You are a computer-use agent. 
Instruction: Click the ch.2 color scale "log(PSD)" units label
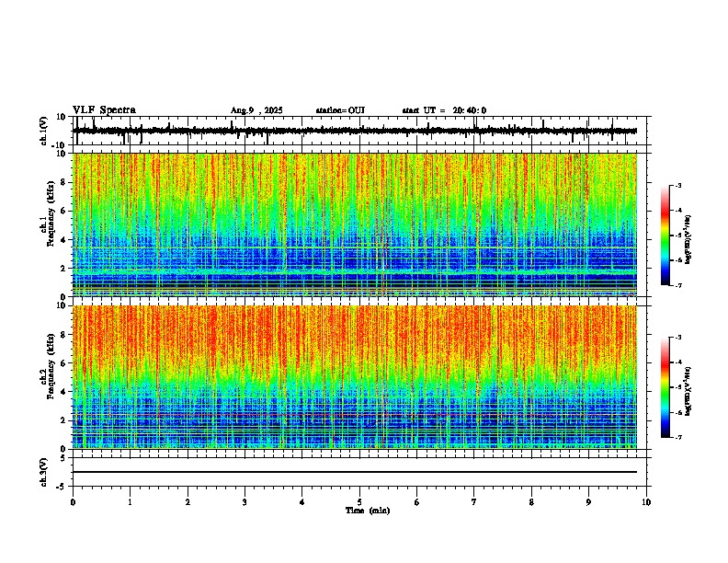[x=688, y=391]
